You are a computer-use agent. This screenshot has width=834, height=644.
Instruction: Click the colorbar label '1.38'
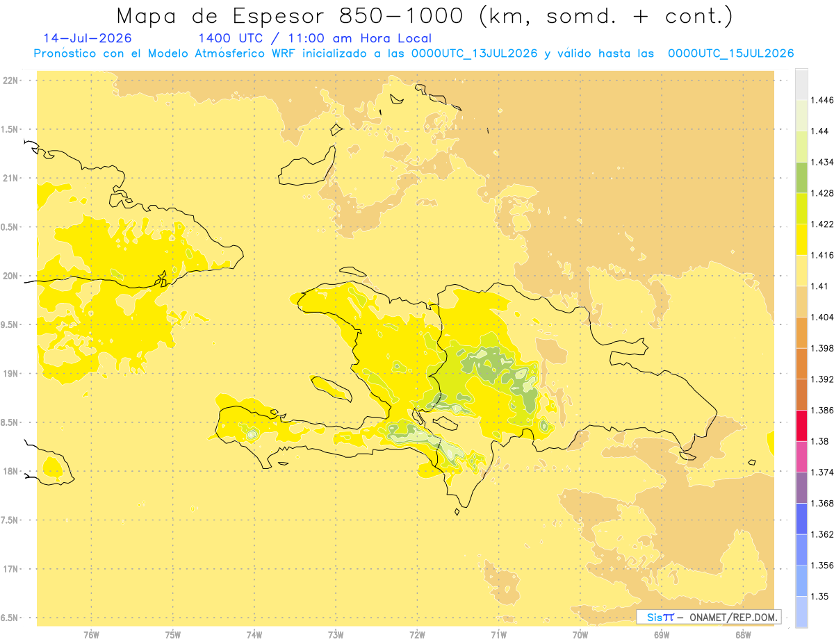[819, 441]
